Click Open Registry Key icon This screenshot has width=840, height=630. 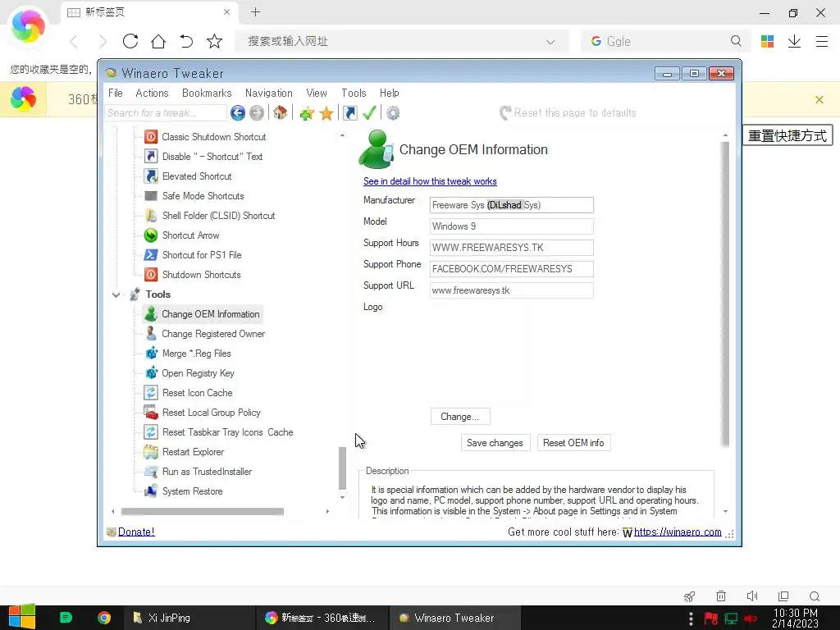click(151, 373)
